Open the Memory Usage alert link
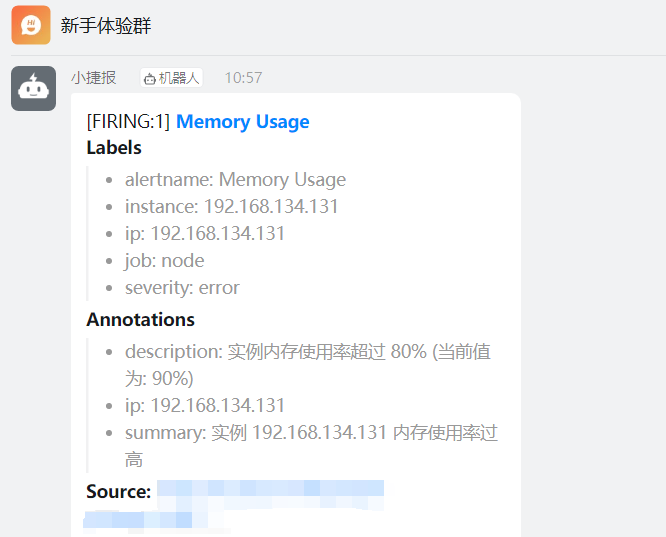The height and width of the screenshot is (537, 666). coord(243,122)
